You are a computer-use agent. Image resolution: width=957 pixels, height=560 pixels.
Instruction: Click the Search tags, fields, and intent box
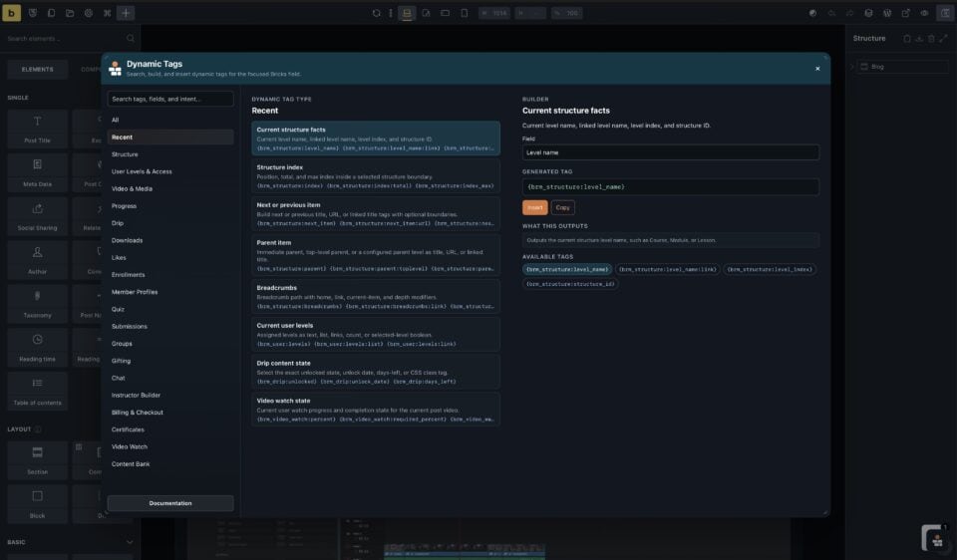click(170, 99)
